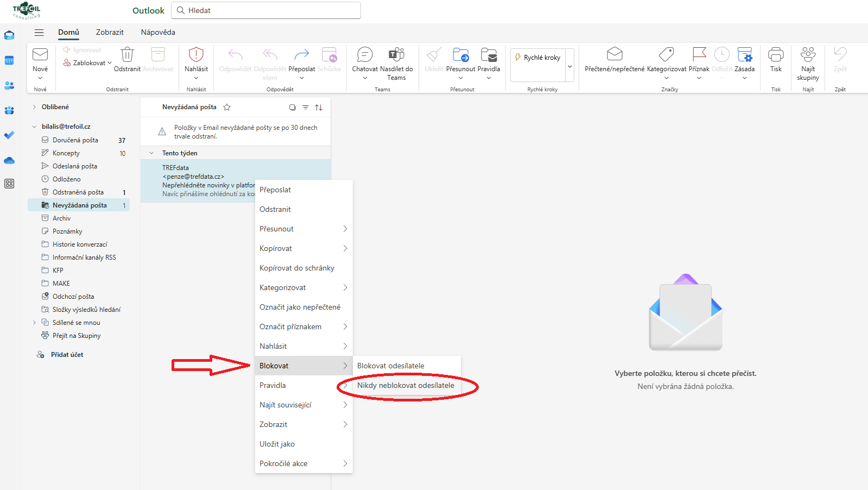
Task: Expand the Sdílené se mnou folder
Action: click(34, 323)
